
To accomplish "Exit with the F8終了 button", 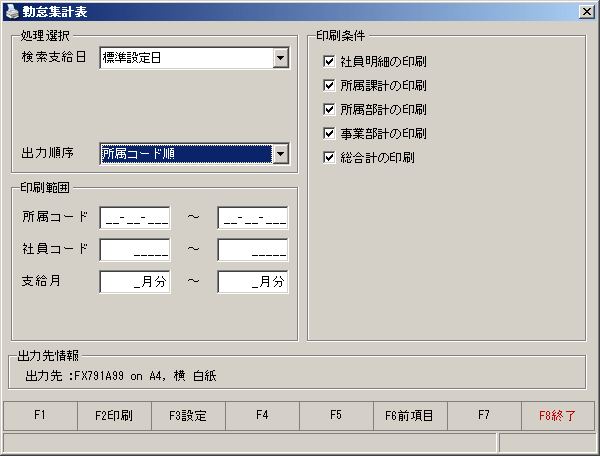I will pos(558,415).
